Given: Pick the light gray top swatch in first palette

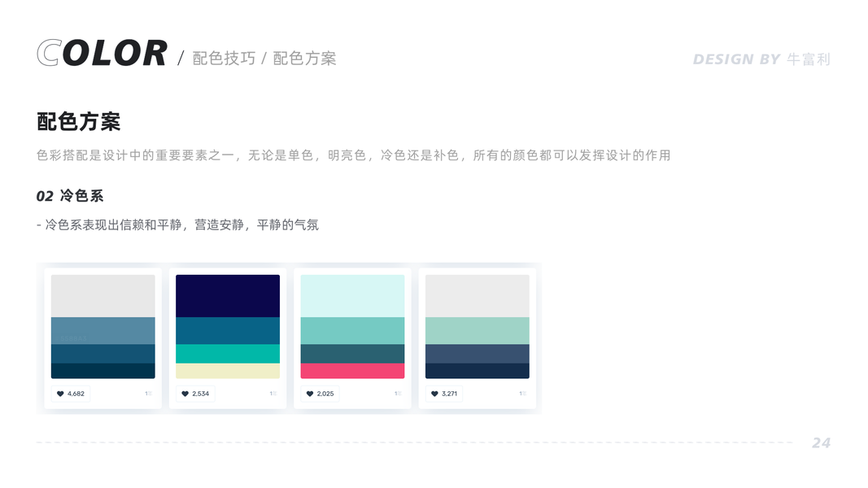Looking at the screenshot, I should [103, 296].
